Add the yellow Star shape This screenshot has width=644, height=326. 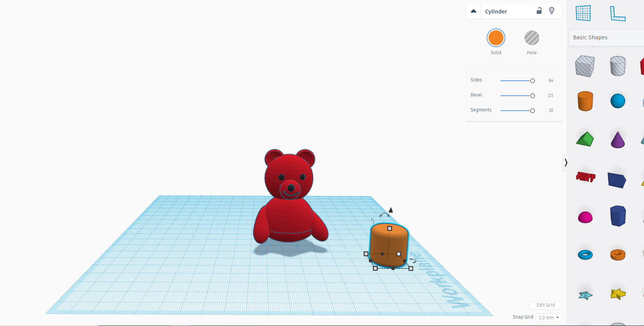(x=618, y=294)
